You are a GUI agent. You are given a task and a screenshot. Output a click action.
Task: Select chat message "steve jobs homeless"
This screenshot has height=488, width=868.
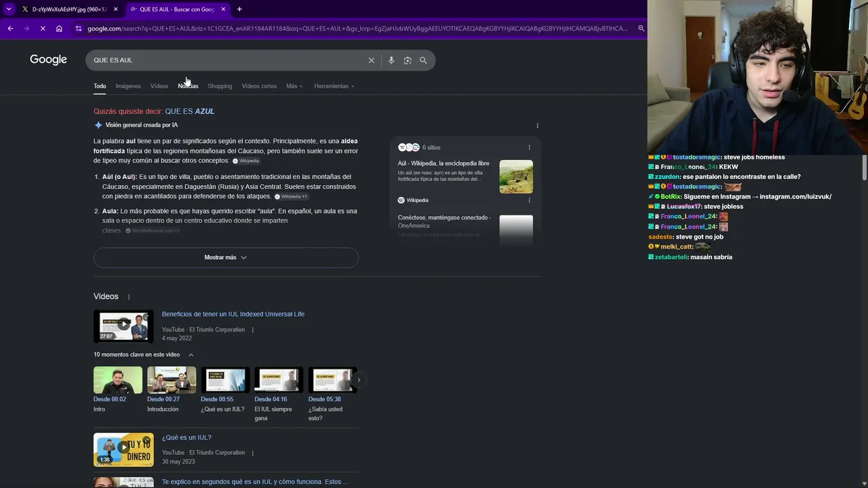(x=717, y=157)
